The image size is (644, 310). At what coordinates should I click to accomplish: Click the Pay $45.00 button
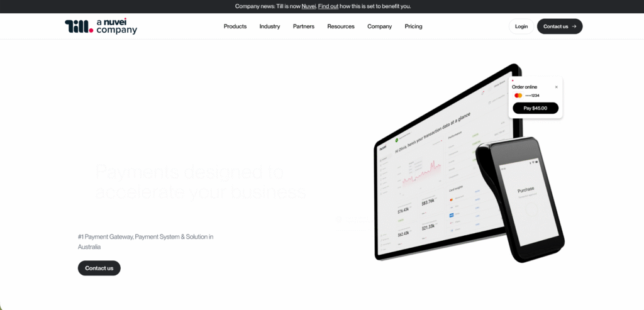pyautogui.click(x=536, y=108)
